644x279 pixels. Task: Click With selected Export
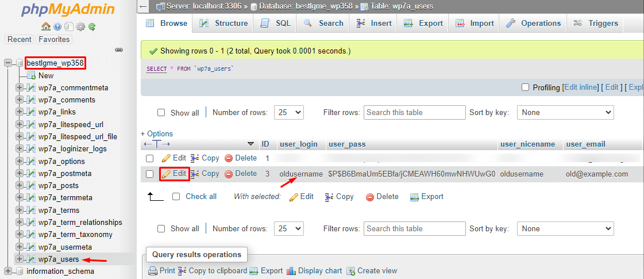[x=427, y=197]
